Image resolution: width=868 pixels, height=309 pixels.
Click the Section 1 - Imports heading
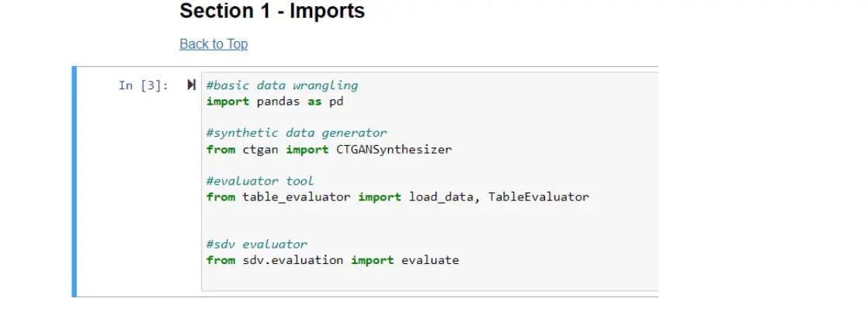click(272, 11)
